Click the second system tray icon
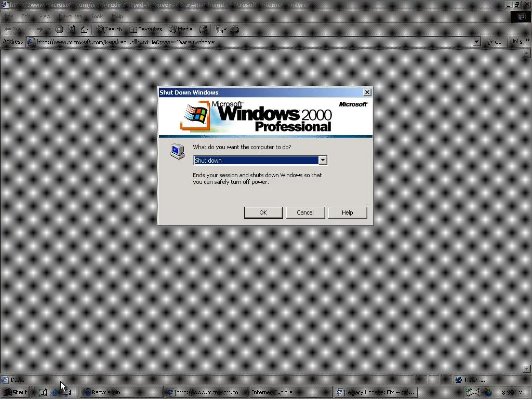This screenshot has width=532, height=399. pos(479,393)
